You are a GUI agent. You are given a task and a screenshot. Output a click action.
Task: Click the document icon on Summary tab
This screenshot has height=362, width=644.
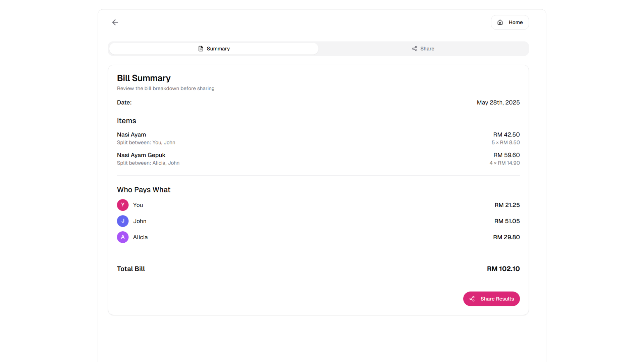tap(201, 49)
